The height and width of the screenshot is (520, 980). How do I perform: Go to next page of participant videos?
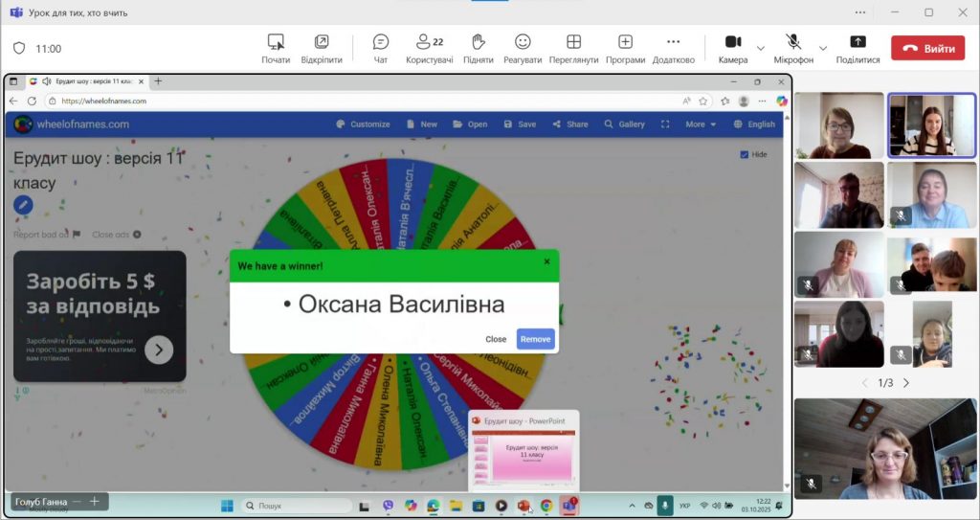click(x=906, y=383)
